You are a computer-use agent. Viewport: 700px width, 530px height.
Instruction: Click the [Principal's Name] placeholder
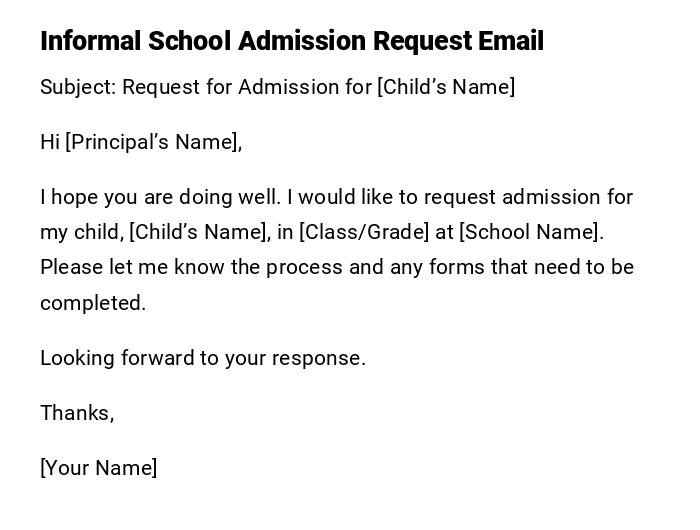point(154,142)
